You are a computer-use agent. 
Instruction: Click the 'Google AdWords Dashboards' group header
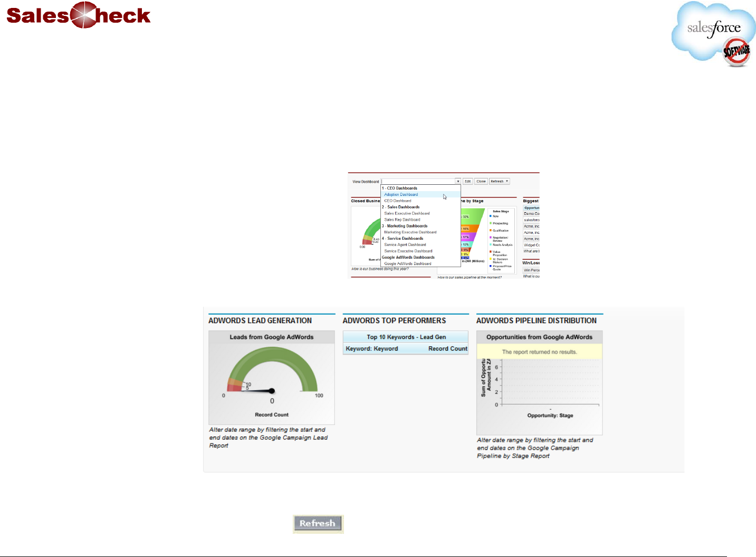(408, 258)
